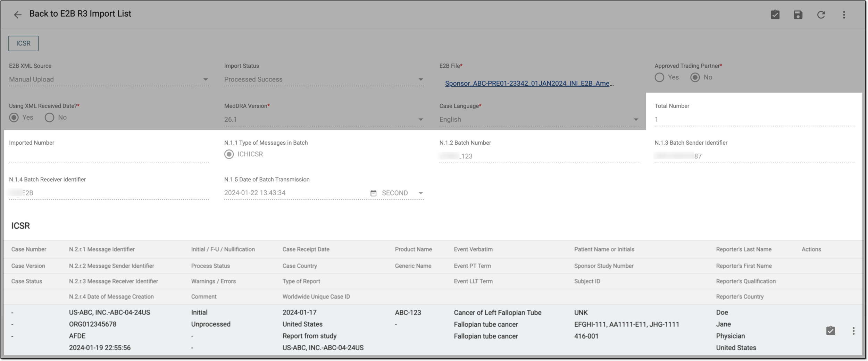This screenshot has width=868, height=361.
Task: Click the Unprocessed process status
Action: coord(211,324)
